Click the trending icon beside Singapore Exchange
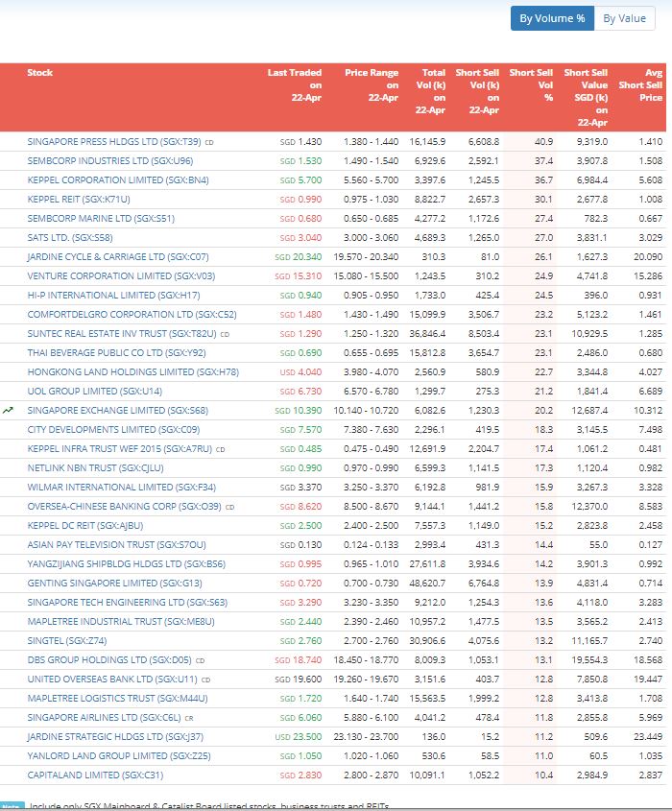 pyautogui.click(x=8, y=411)
